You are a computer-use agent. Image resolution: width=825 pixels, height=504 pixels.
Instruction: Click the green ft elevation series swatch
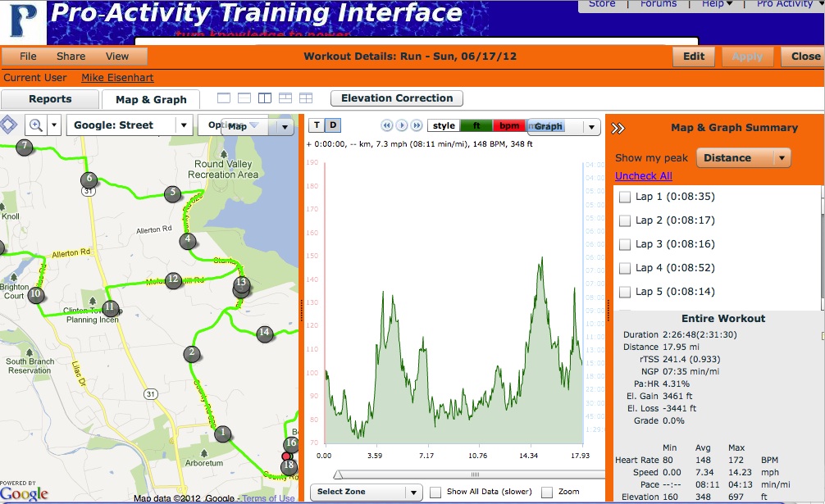(476, 125)
